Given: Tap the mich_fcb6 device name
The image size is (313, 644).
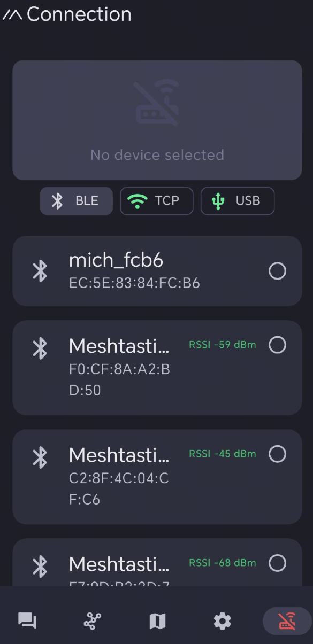Looking at the screenshot, I should 116,260.
